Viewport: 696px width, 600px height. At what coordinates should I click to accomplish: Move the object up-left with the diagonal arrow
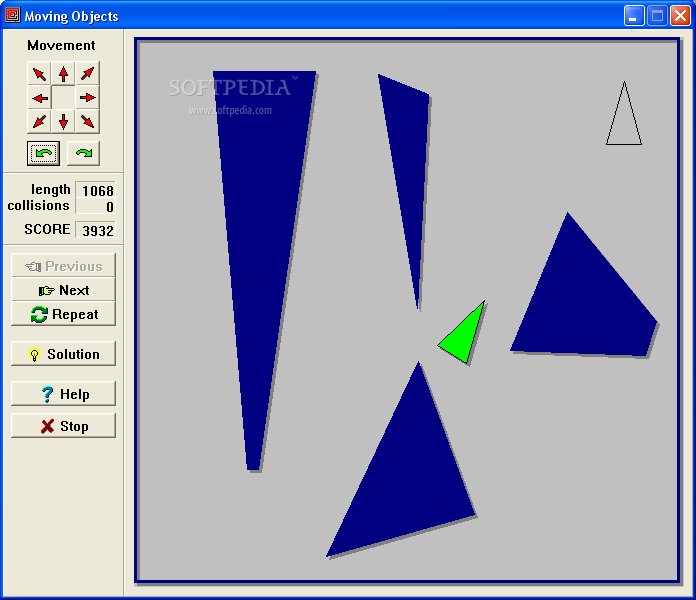(40, 74)
